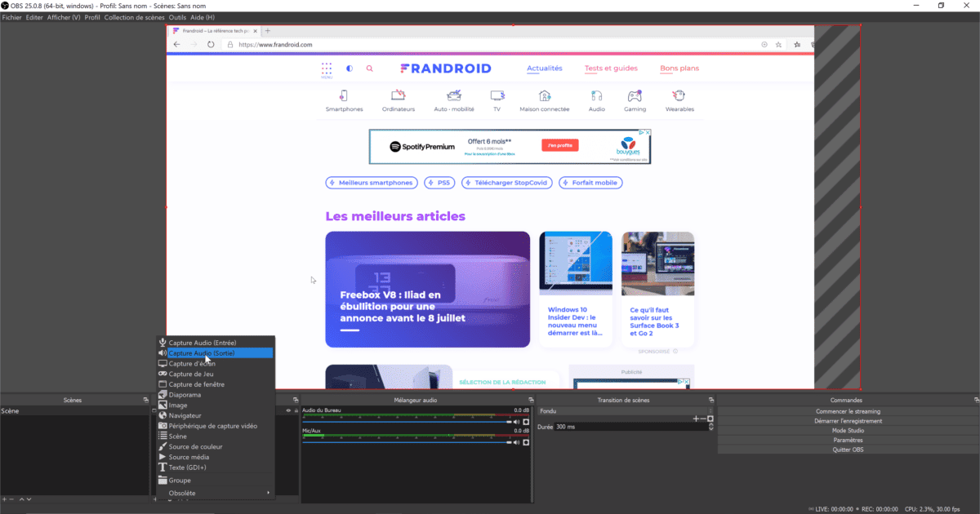Open Audio du Bureau settings gear
The image size is (980, 514).
click(526, 422)
